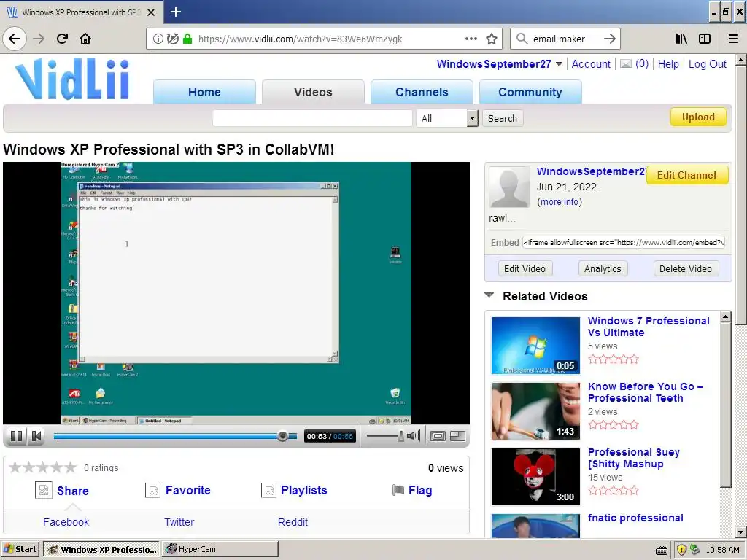Image resolution: width=747 pixels, height=560 pixels.
Task: Click the VidLii logo
Action: (72, 79)
